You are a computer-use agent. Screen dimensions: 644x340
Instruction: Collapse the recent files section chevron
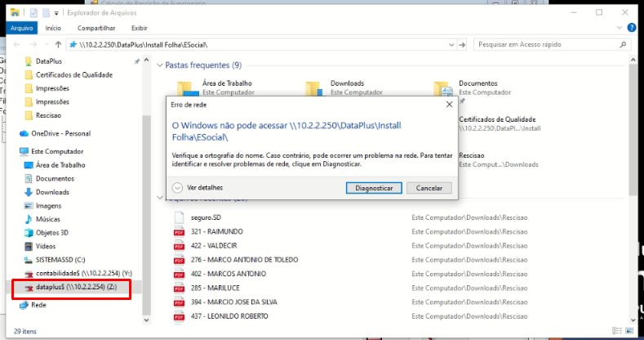[x=160, y=198]
